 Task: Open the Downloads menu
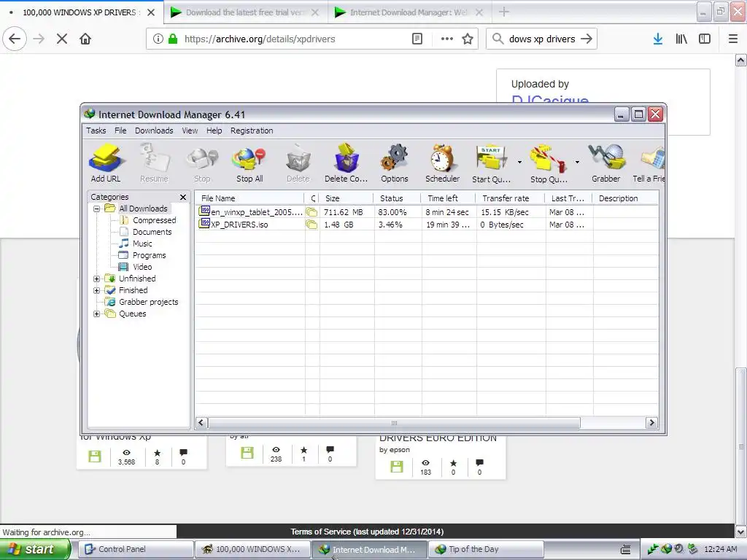154,131
